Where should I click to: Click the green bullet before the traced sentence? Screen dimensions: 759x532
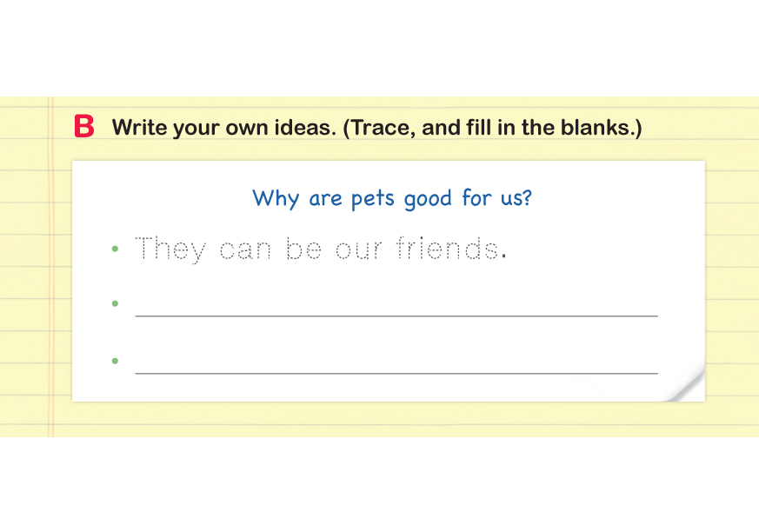point(115,250)
